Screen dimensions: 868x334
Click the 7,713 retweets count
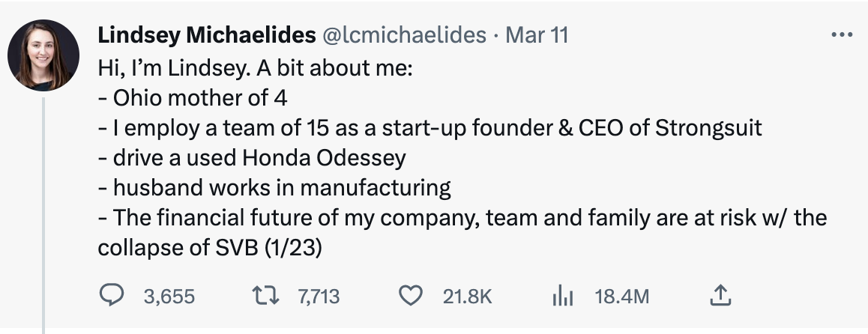pyautogui.click(x=319, y=297)
